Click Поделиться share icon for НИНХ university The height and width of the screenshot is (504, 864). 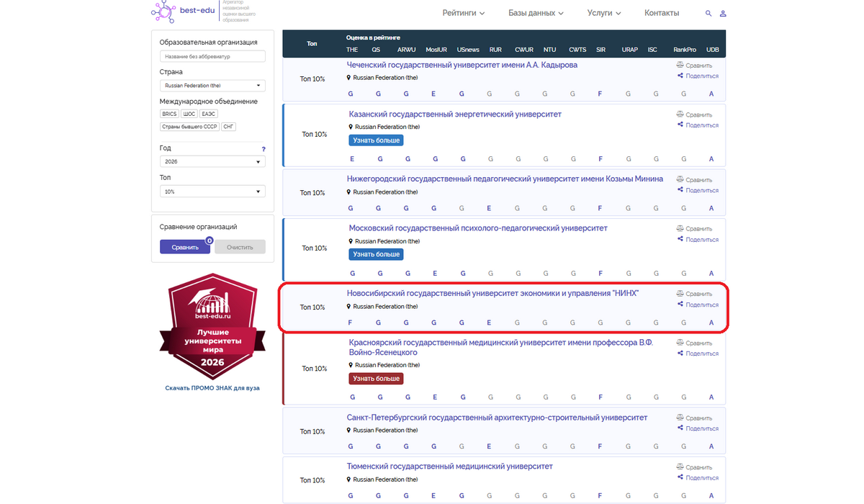pos(680,305)
